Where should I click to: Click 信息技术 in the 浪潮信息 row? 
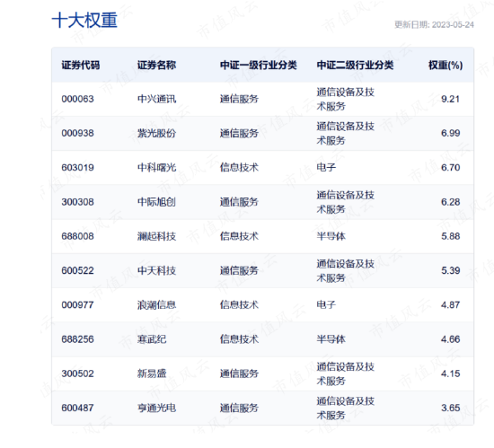pyautogui.click(x=239, y=304)
